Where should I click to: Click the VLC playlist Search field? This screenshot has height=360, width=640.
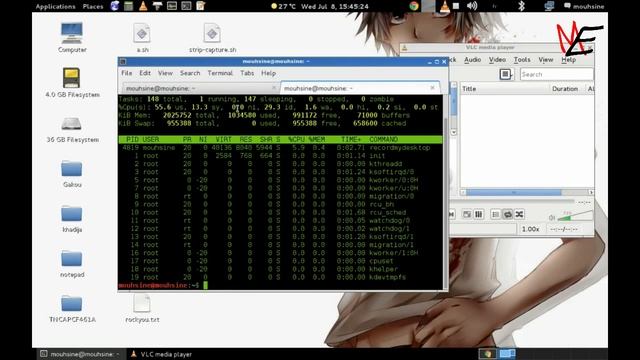pos(556,74)
